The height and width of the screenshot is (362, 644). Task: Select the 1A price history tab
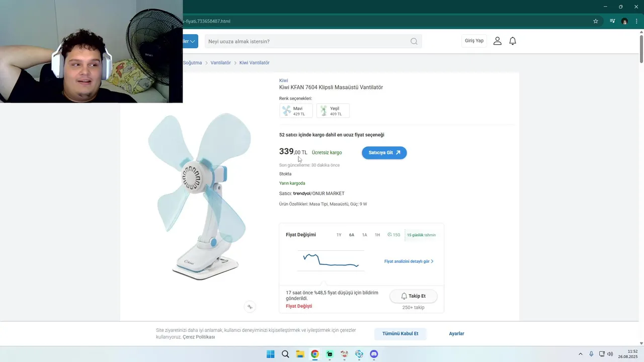click(365, 235)
